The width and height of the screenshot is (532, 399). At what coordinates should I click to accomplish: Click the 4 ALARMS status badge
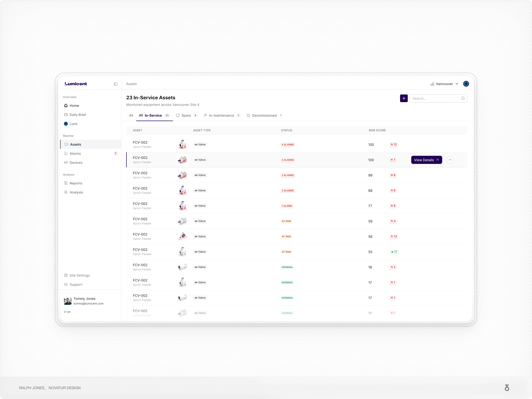(288, 145)
